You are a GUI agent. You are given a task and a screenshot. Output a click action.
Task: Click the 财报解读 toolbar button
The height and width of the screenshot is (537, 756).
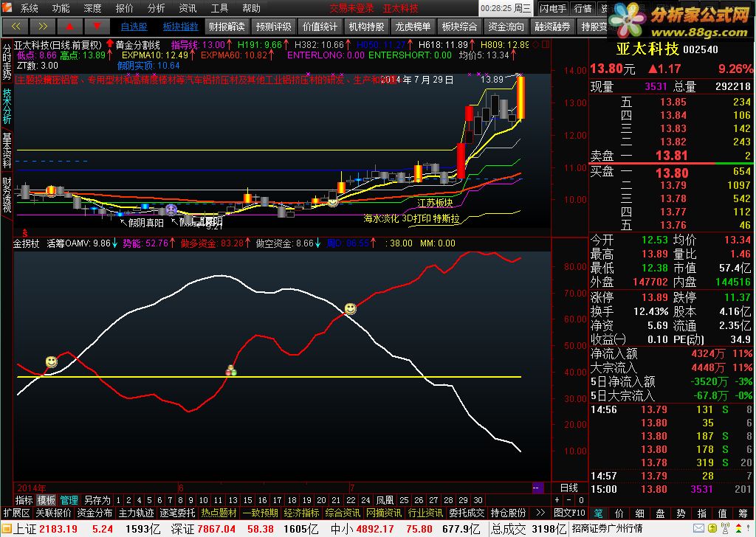coord(227,27)
